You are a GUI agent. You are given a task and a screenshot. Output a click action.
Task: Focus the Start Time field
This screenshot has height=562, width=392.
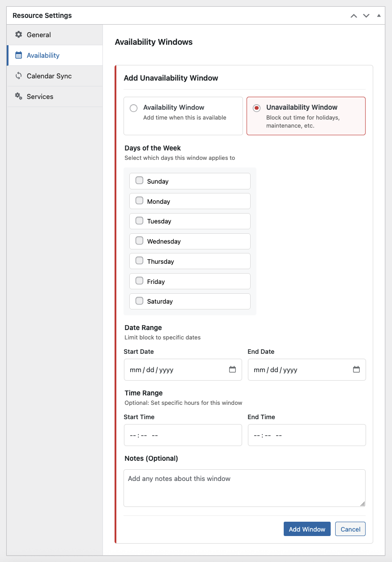183,435
